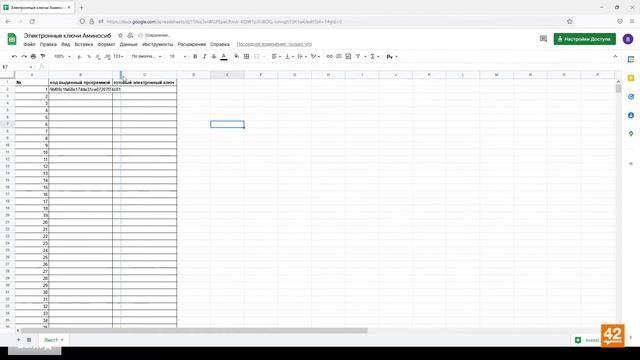Screen dimensions: 640x360
Task: Open the zoom level dropdown
Action: [62, 56]
